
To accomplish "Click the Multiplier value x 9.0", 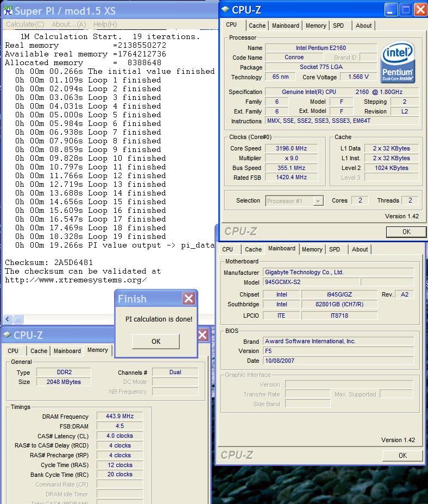I will click(291, 158).
